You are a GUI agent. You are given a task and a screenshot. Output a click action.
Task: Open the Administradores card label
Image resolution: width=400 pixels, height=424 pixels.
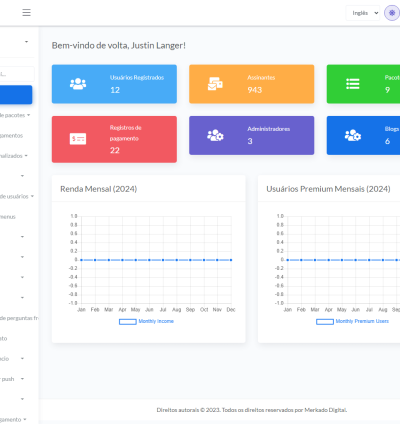269,129
